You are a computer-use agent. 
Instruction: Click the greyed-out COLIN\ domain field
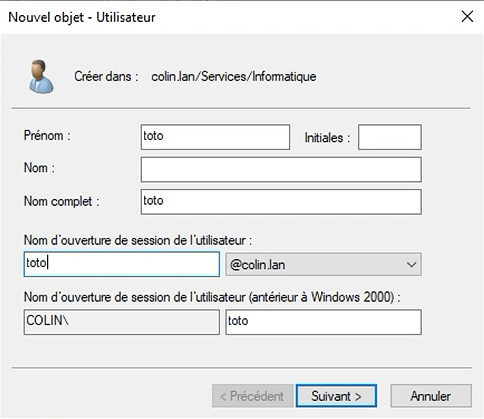point(122,322)
